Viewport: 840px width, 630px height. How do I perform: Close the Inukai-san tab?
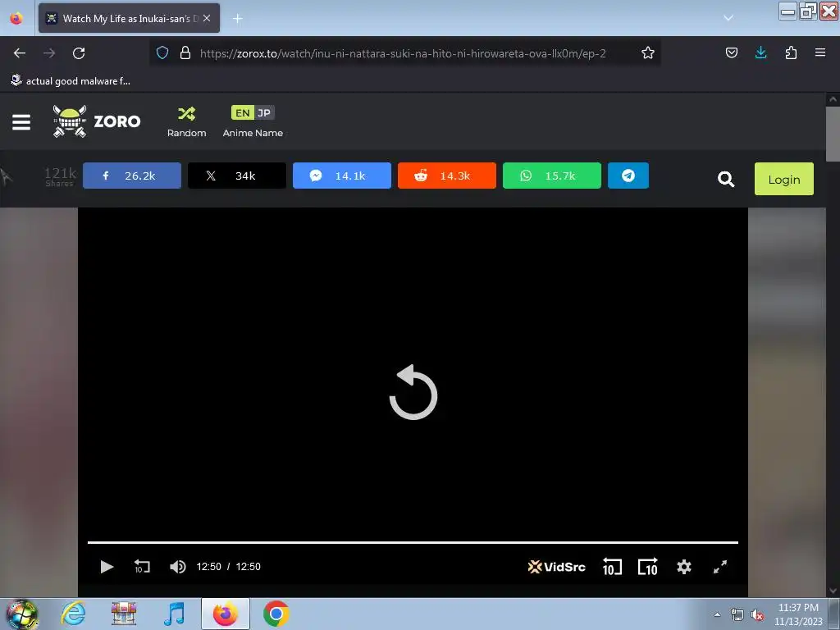pyautogui.click(x=207, y=18)
